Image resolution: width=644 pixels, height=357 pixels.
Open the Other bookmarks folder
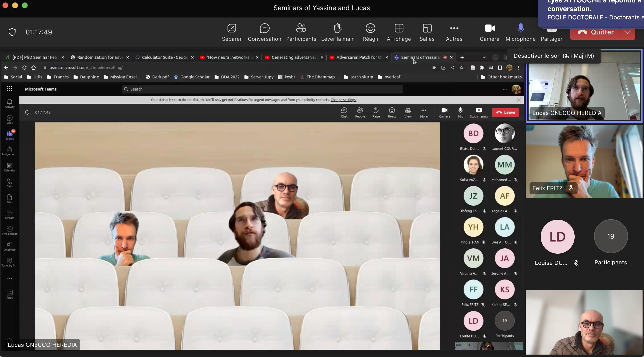501,77
